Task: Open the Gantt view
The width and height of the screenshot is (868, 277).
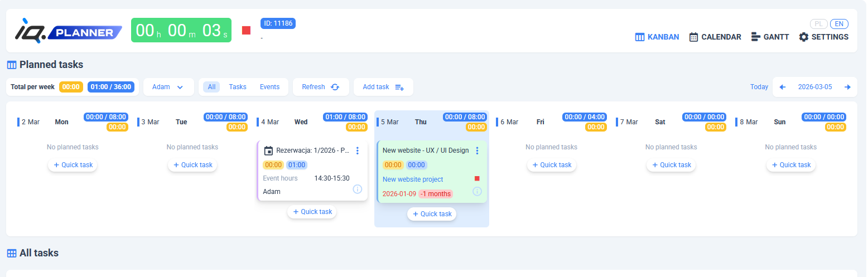Action: pos(770,37)
